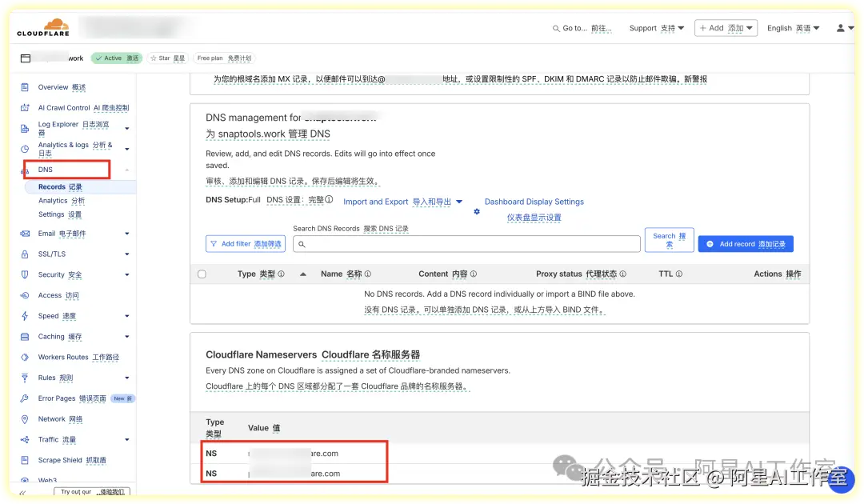Select the Security section
Screen dimensions: 864x504
[56, 274]
